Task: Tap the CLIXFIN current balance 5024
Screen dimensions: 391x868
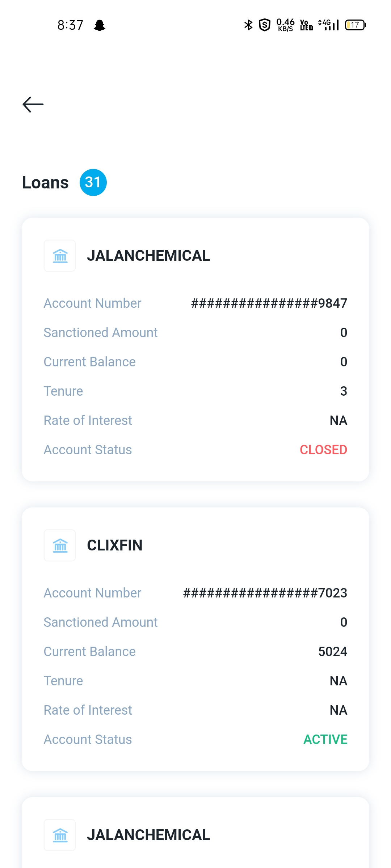Action: point(333,651)
